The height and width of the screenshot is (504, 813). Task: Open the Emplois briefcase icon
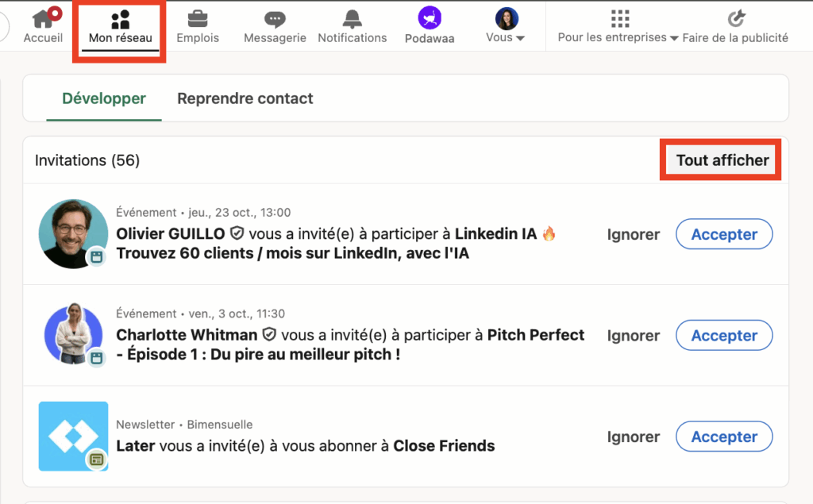point(197,18)
